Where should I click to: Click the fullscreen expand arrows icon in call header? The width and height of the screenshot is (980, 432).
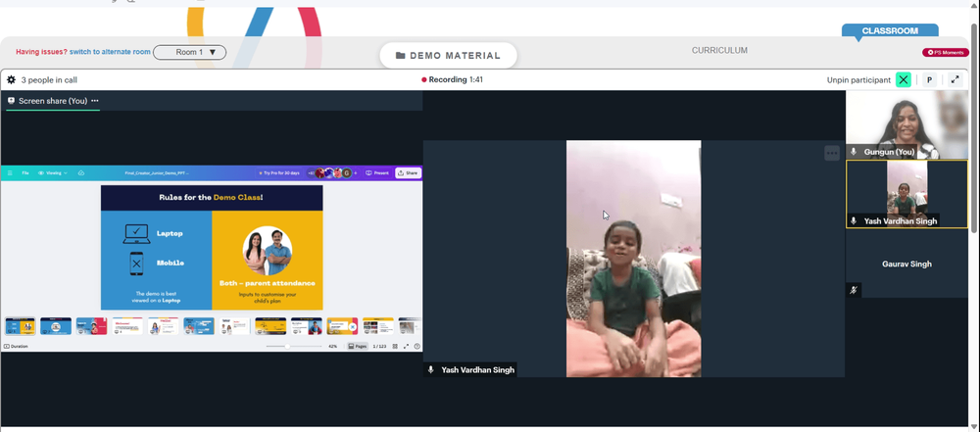[955, 80]
